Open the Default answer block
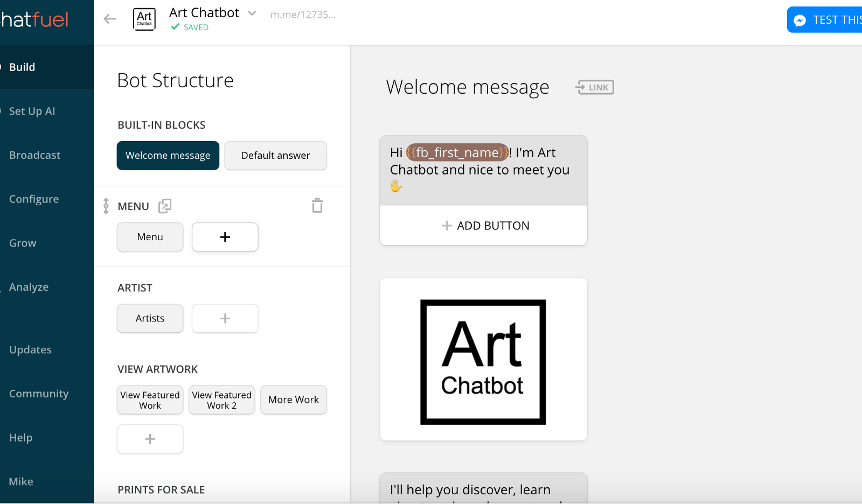 [x=275, y=156]
